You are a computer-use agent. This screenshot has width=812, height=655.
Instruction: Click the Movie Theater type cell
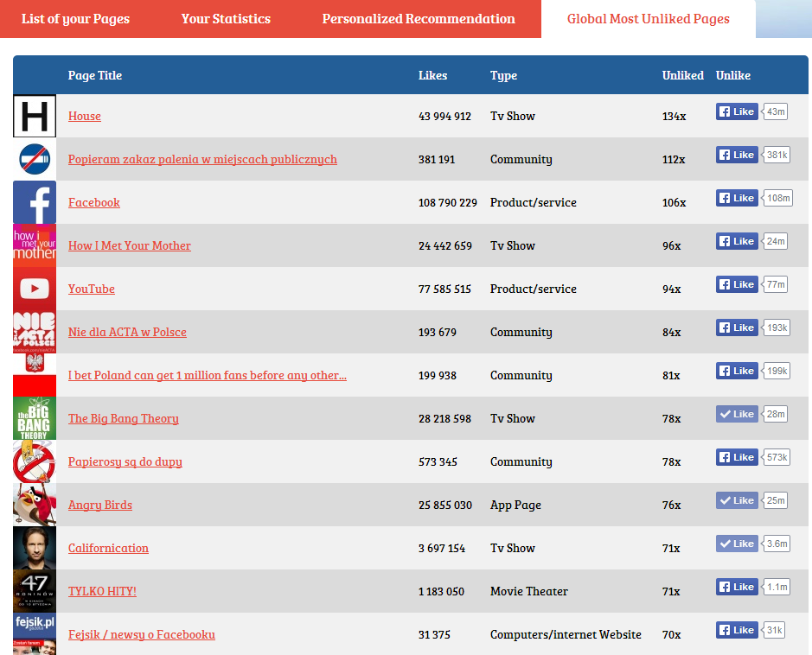coord(528,591)
